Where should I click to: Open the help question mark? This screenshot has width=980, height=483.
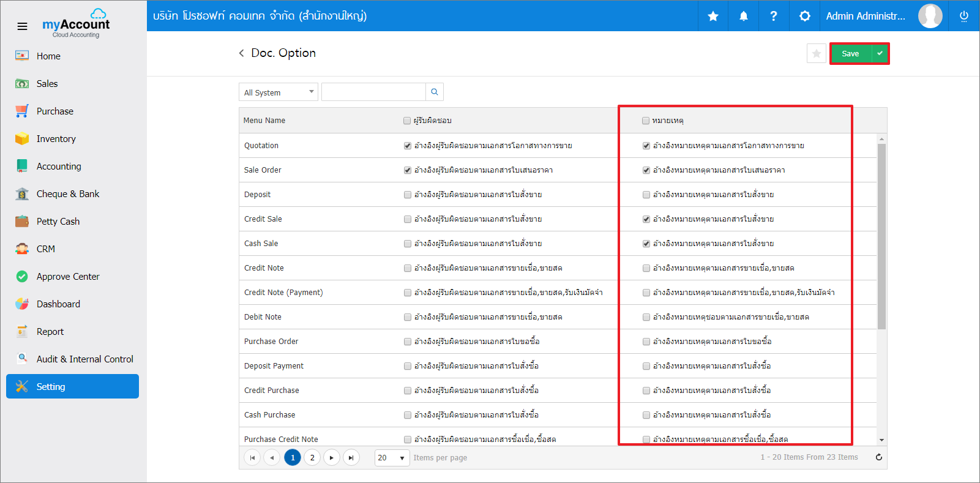(x=774, y=16)
